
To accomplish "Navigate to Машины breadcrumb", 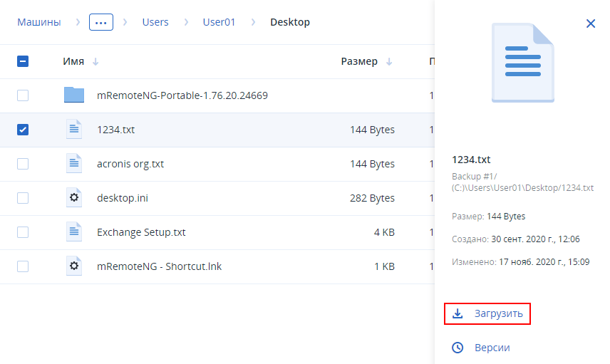I will click(x=38, y=22).
